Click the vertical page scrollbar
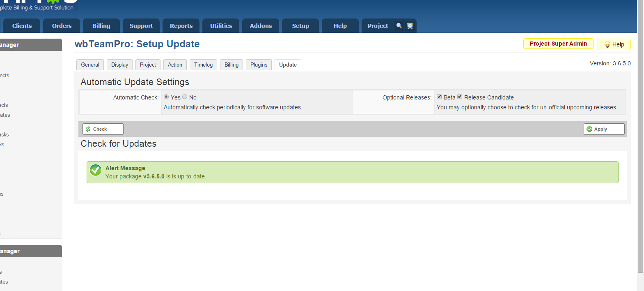 click(640, 136)
